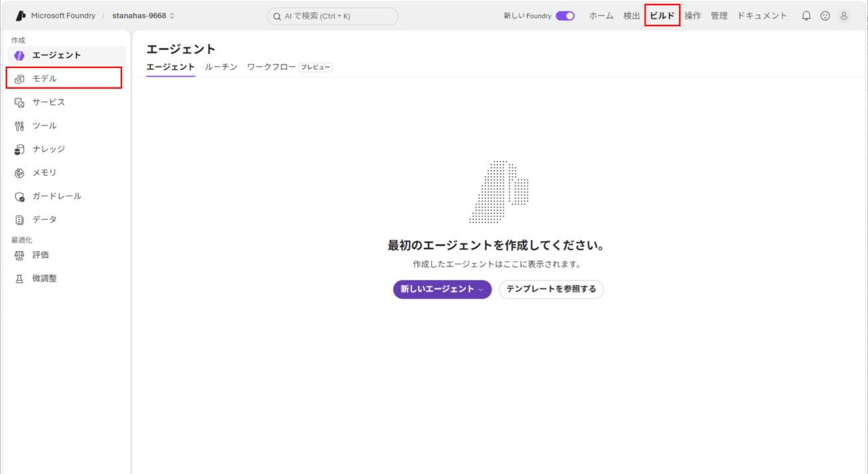This screenshot has width=868, height=474.
Task: Switch to the ルーチン tab
Action: click(x=221, y=67)
